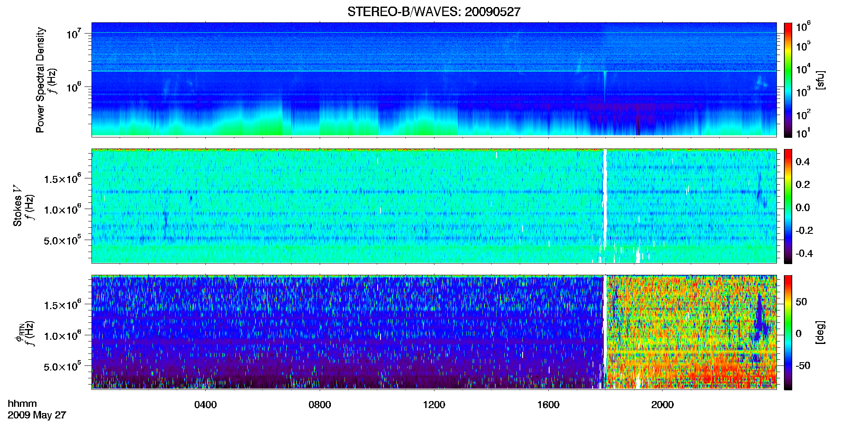Click the "1200" time axis label
The height and width of the screenshot is (447, 868).
pyautogui.click(x=434, y=404)
